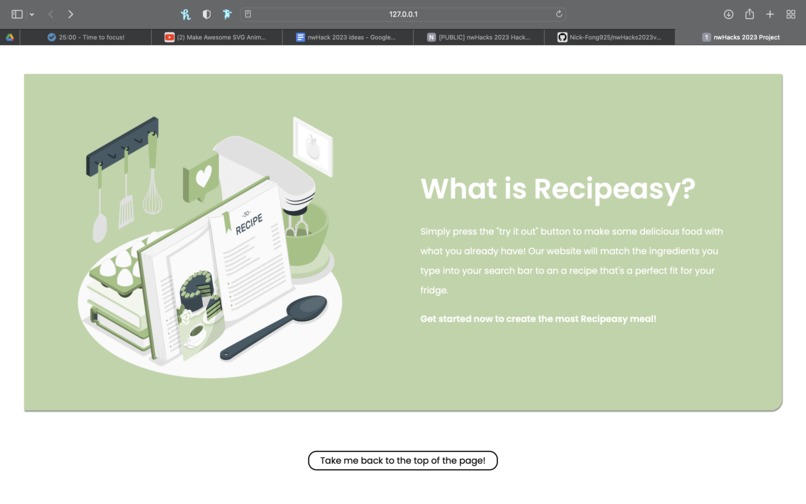Switch to the Nick-Fong925 GitHub tab

pos(610,37)
